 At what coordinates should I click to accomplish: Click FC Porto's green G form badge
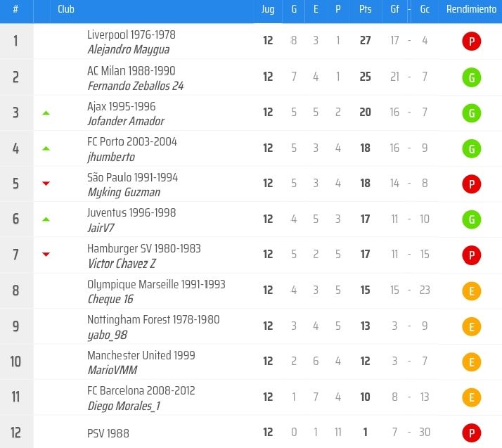471,148
